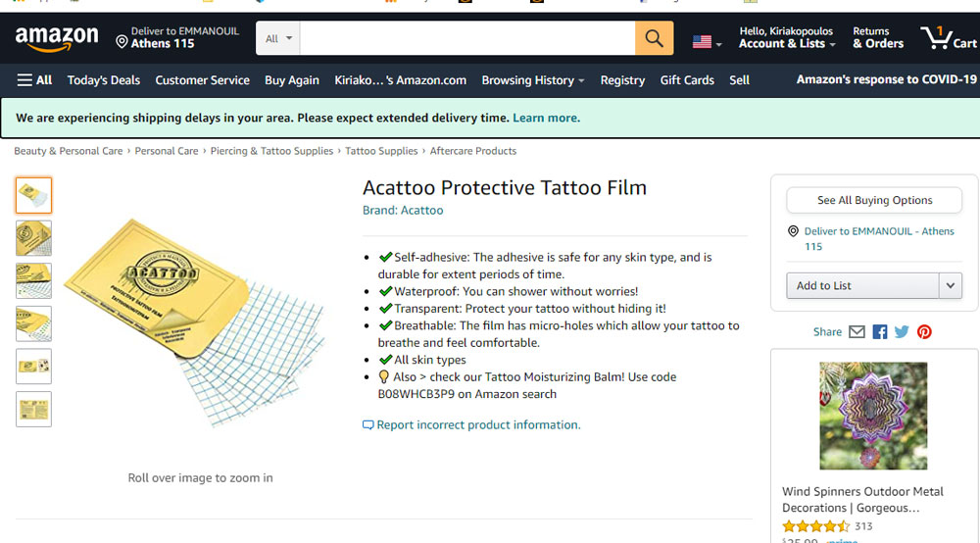
Task: Share the product on Twitter
Action: pos(902,332)
